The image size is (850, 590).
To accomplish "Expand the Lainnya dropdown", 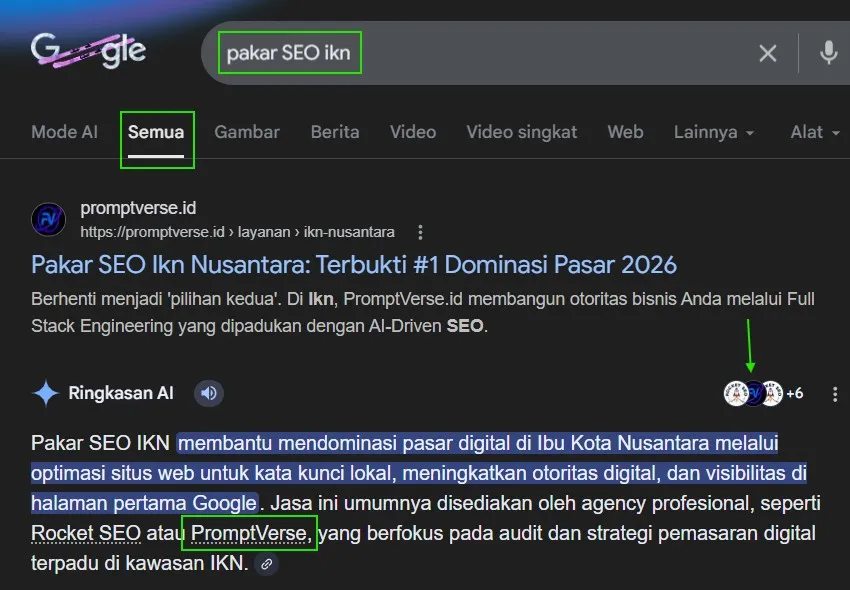I will coord(714,132).
